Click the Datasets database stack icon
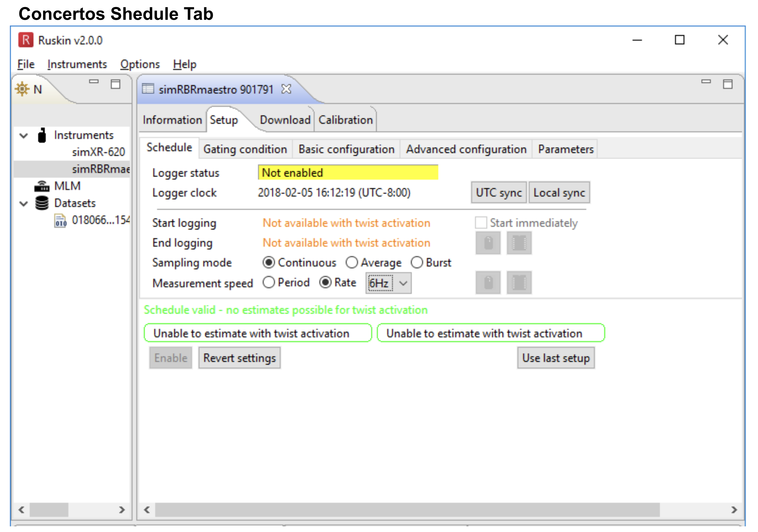758x532 pixels. coord(42,203)
